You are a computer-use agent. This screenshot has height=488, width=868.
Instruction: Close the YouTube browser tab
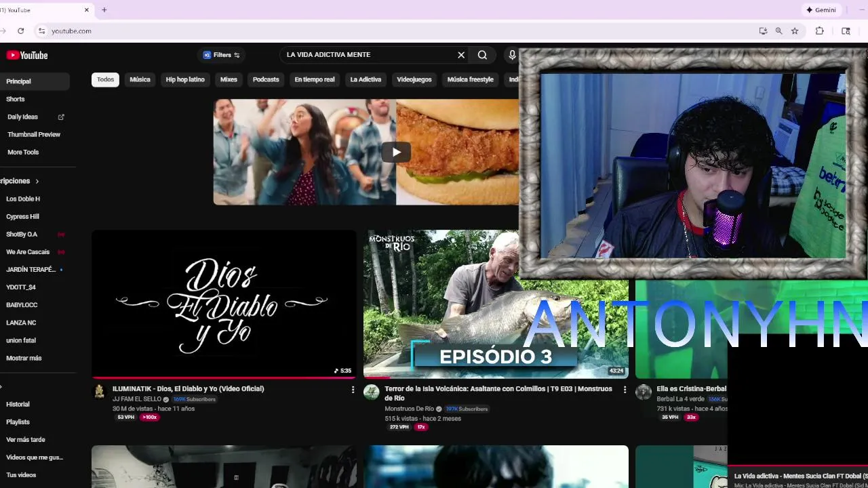click(86, 9)
